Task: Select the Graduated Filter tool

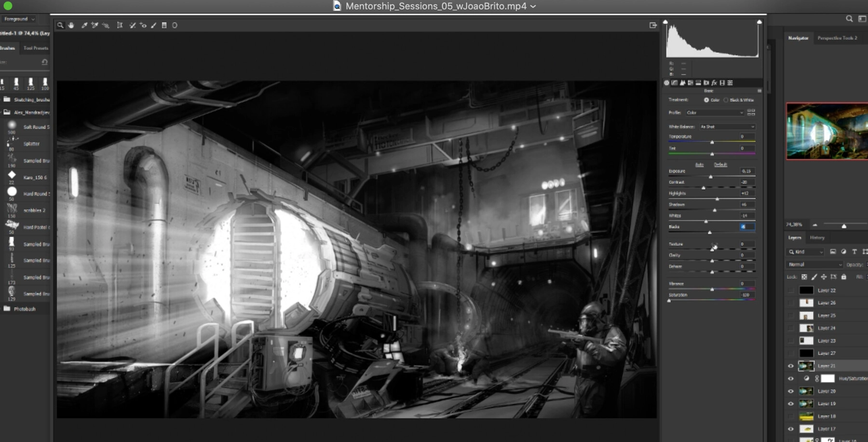Action: [x=164, y=26]
